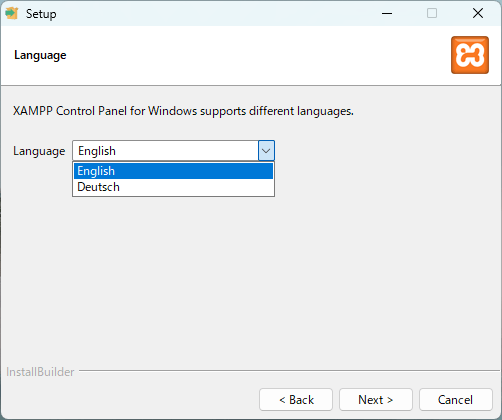Go to previous step with < Back

[x=296, y=399]
